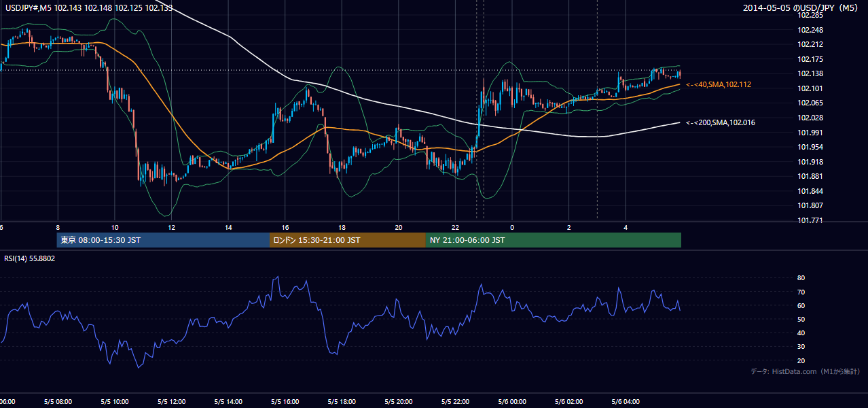Click the 5/5 08:00 time label

point(58,402)
